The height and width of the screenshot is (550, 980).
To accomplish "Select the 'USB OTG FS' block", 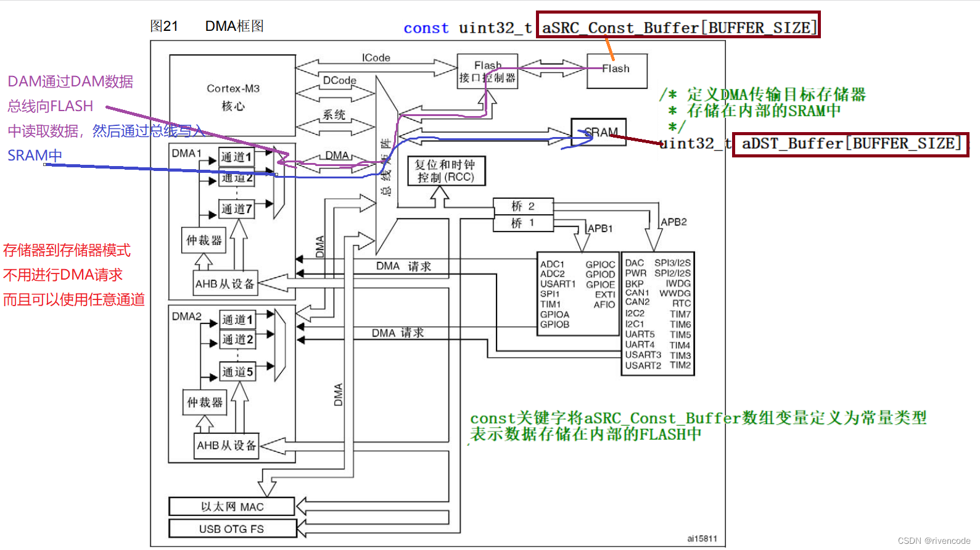I will (x=232, y=529).
